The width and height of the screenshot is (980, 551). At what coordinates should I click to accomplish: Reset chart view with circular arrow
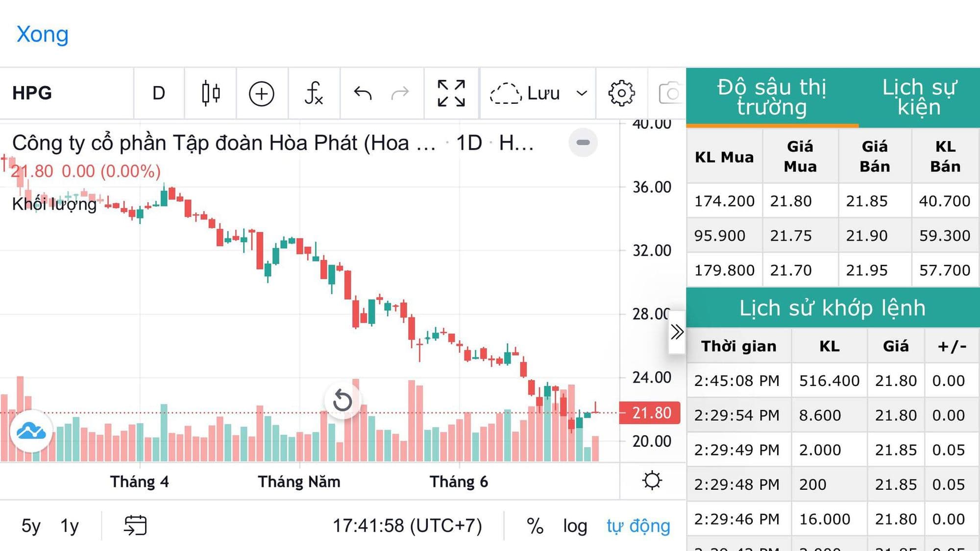click(x=342, y=401)
